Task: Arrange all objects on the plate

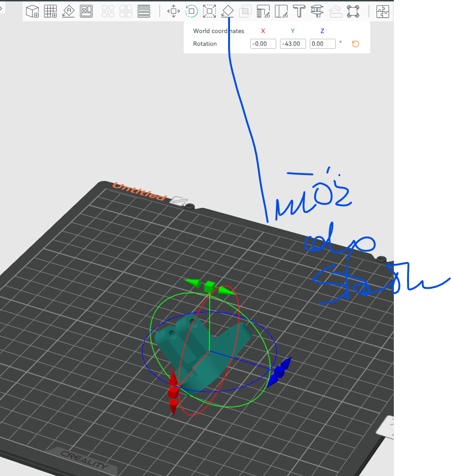Action: (86, 11)
